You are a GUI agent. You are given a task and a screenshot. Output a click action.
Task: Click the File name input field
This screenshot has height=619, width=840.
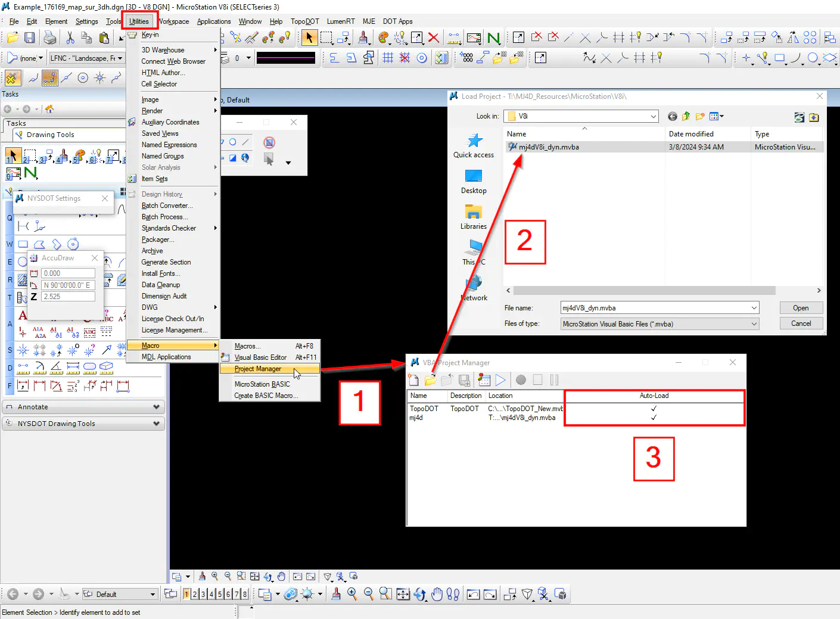pyautogui.click(x=655, y=308)
